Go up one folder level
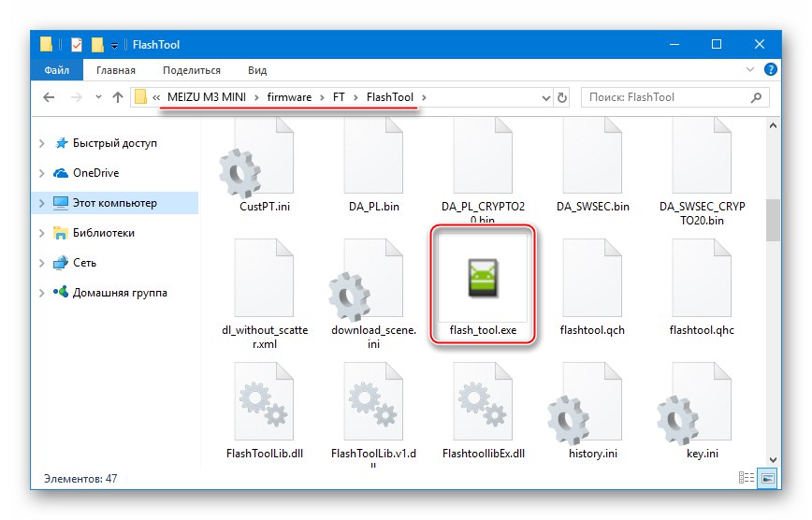Image resolution: width=812 pixels, height=520 pixels. point(118,97)
